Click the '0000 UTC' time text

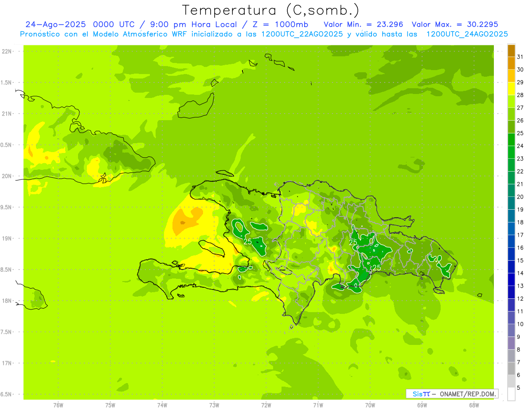[x=114, y=24]
